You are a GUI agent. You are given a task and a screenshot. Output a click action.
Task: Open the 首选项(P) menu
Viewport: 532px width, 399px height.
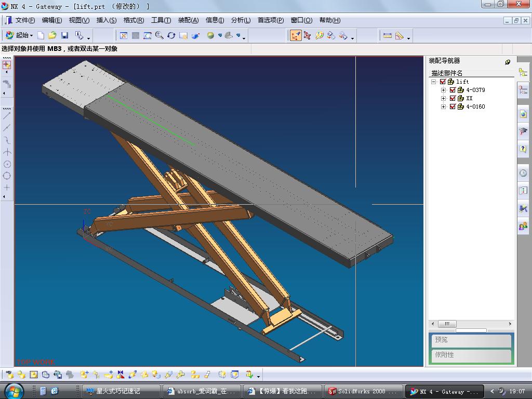pos(270,20)
